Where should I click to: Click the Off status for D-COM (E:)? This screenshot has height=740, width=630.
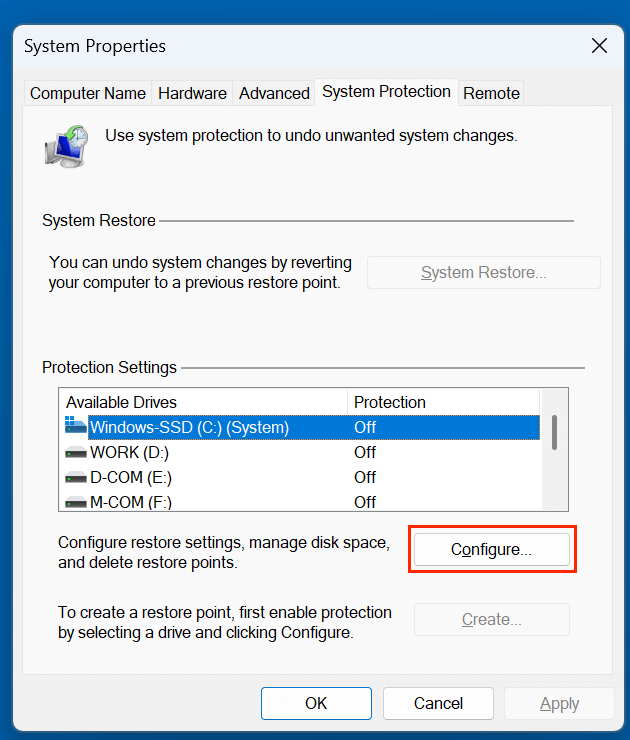(365, 478)
